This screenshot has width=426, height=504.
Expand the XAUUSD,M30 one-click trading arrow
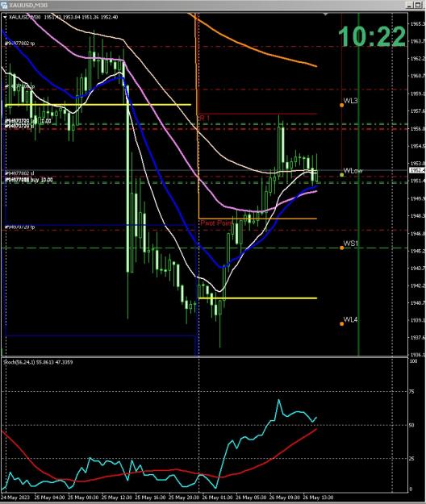coord(5,18)
